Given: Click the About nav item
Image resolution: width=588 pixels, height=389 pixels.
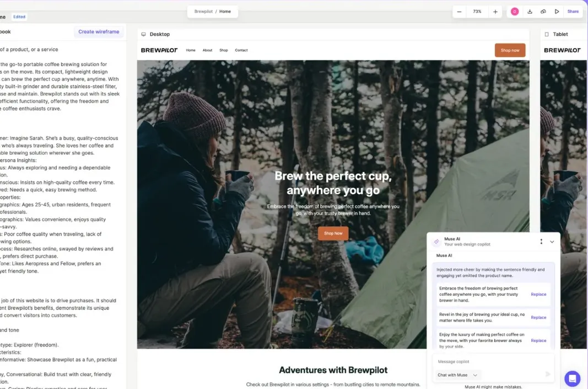Looking at the screenshot, I should [x=207, y=50].
